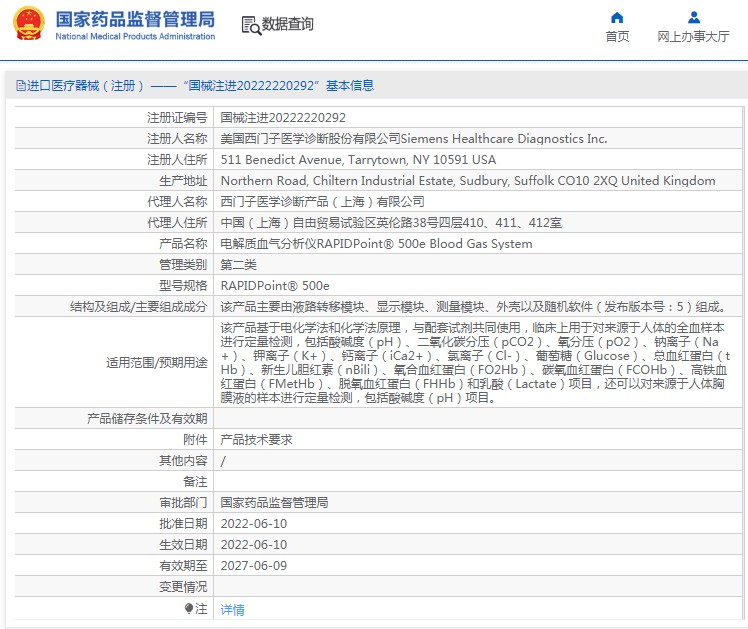Click the 附件 row label

195,440
